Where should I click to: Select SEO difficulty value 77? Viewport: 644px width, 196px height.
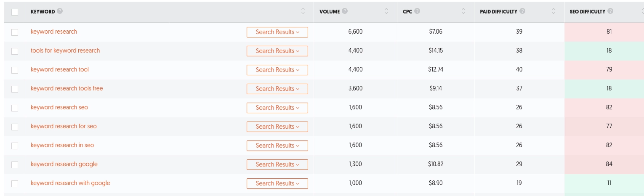point(609,126)
